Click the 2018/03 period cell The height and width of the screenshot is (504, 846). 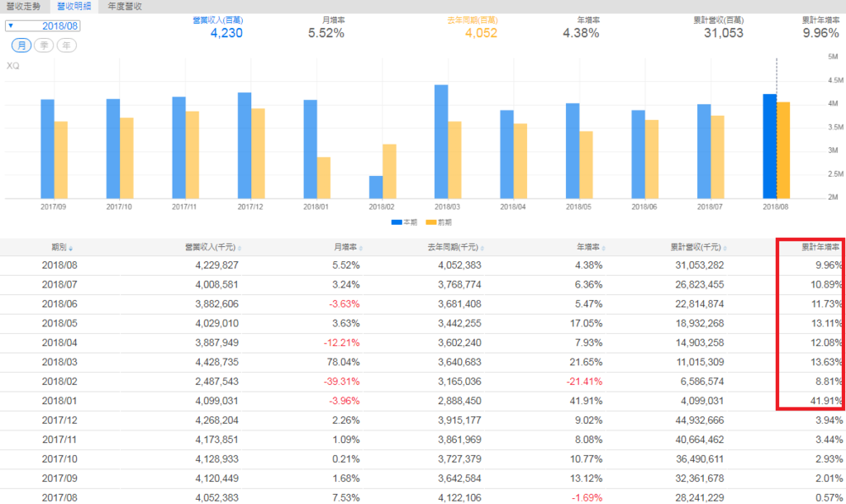(59, 363)
